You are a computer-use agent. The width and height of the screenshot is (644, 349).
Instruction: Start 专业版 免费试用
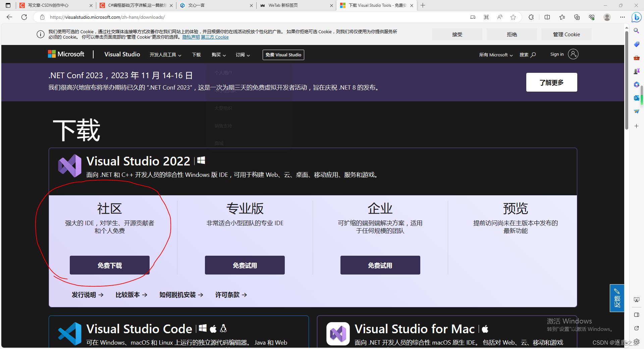click(x=245, y=265)
